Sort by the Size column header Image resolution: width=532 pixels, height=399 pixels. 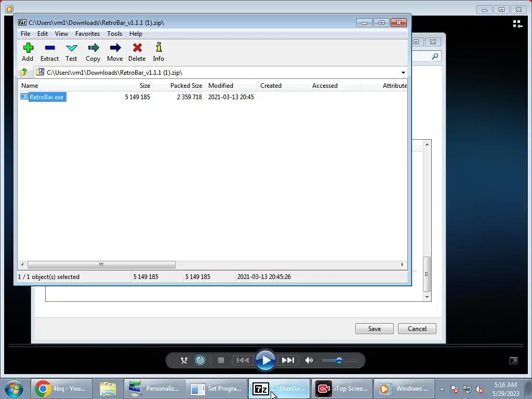tap(127, 86)
